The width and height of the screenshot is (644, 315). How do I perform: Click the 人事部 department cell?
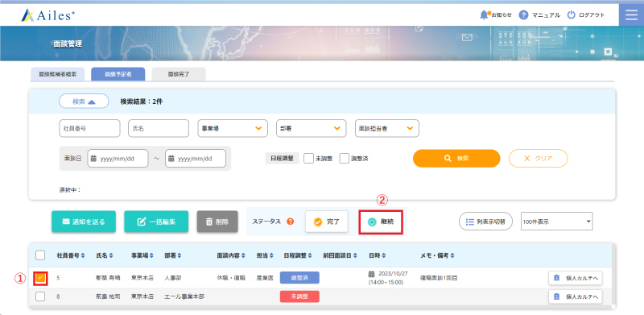point(172,278)
